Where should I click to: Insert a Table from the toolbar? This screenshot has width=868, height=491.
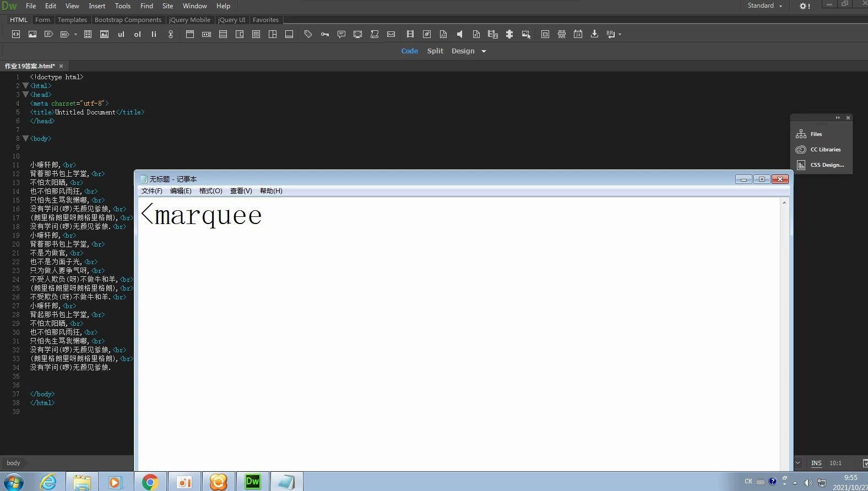point(88,34)
